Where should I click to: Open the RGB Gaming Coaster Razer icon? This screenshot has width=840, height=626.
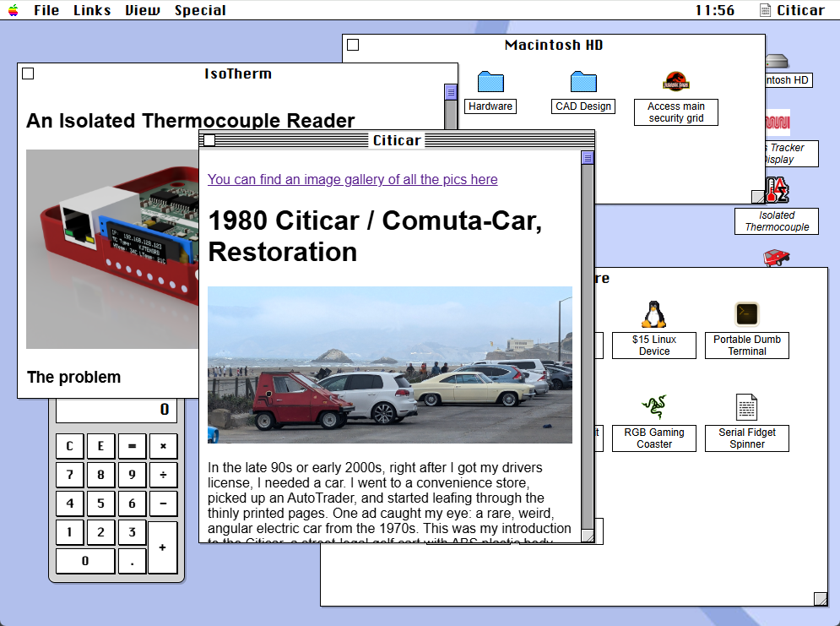[x=654, y=407]
